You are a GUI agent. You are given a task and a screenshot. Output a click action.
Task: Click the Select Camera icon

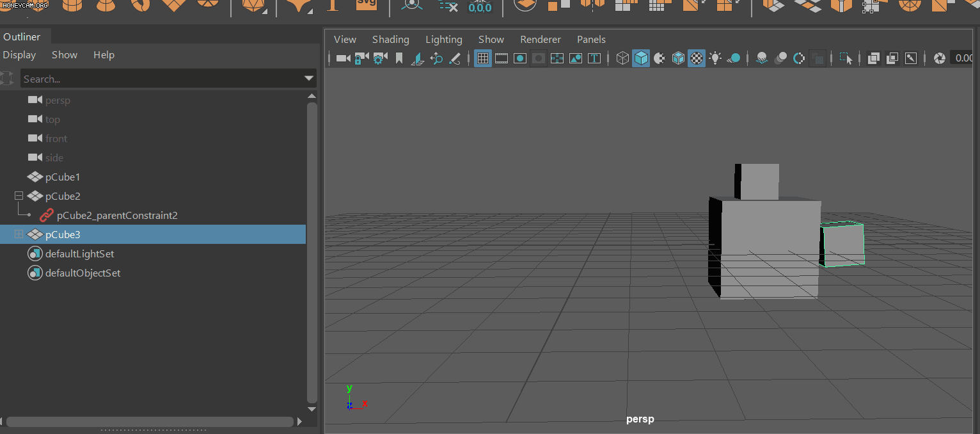tap(343, 58)
